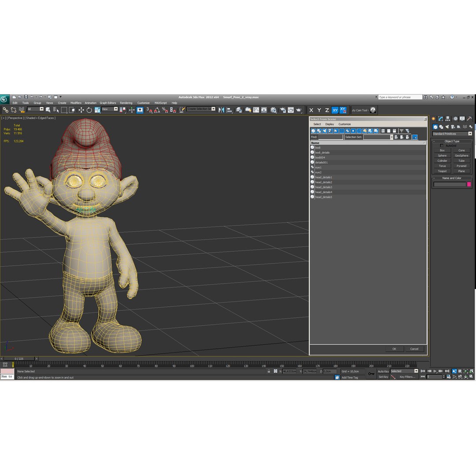
Task: Open the Material Editor
Action: click(274, 110)
